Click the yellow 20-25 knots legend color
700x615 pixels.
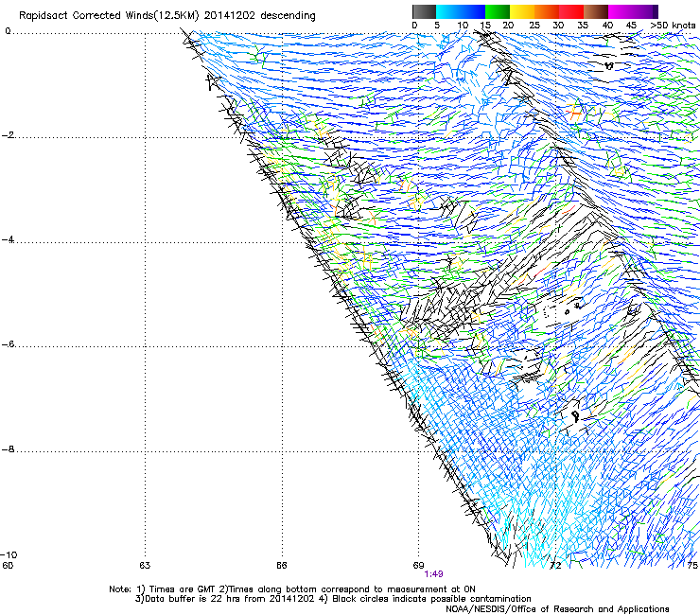point(522,11)
